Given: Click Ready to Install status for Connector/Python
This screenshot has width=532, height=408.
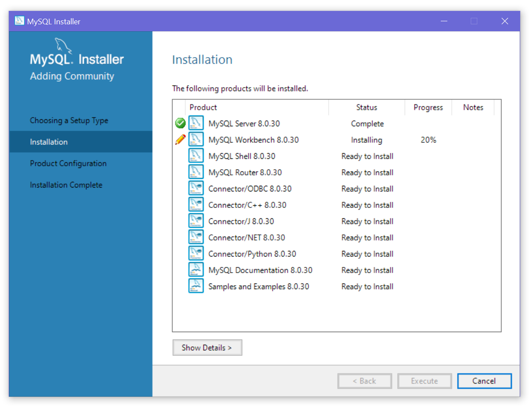Looking at the screenshot, I should click(367, 254).
